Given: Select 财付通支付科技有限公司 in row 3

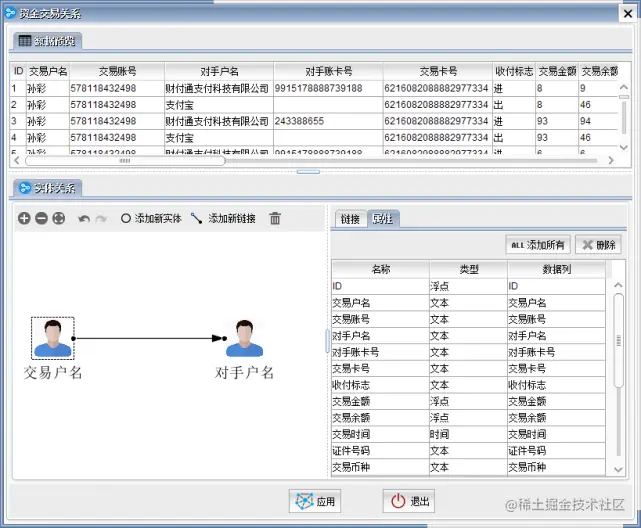Looking at the screenshot, I should tap(219, 121).
